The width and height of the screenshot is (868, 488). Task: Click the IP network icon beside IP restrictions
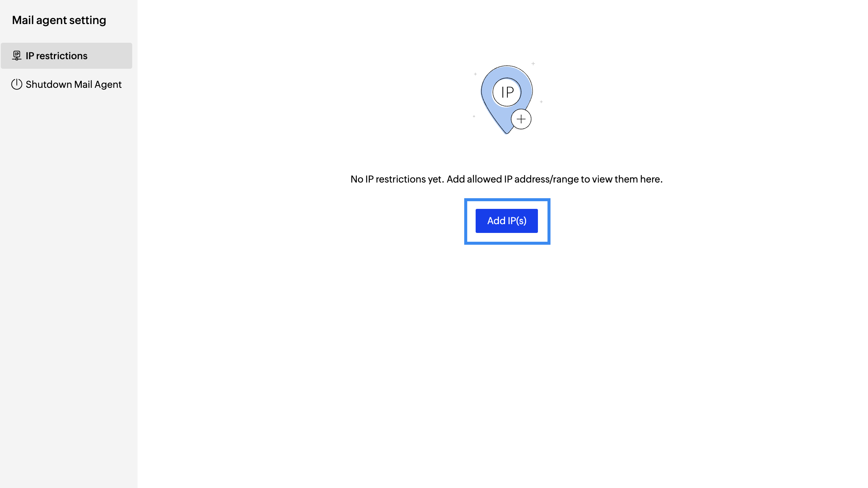(16, 56)
